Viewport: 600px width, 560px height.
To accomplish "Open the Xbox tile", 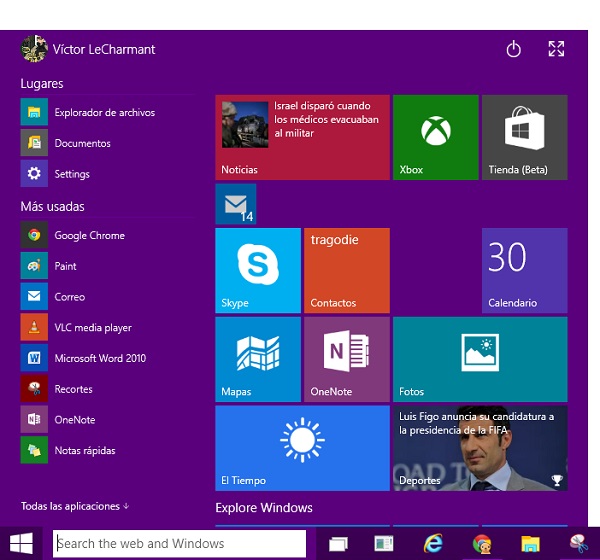I will (x=435, y=137).
